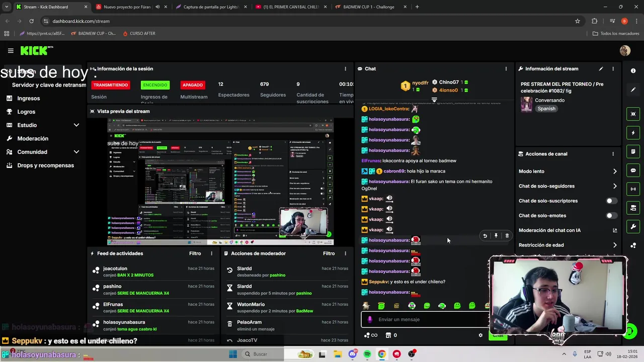Open CURSO AFTER bookmark
Screen dimensions: 644x362
[x=138, y=33]
